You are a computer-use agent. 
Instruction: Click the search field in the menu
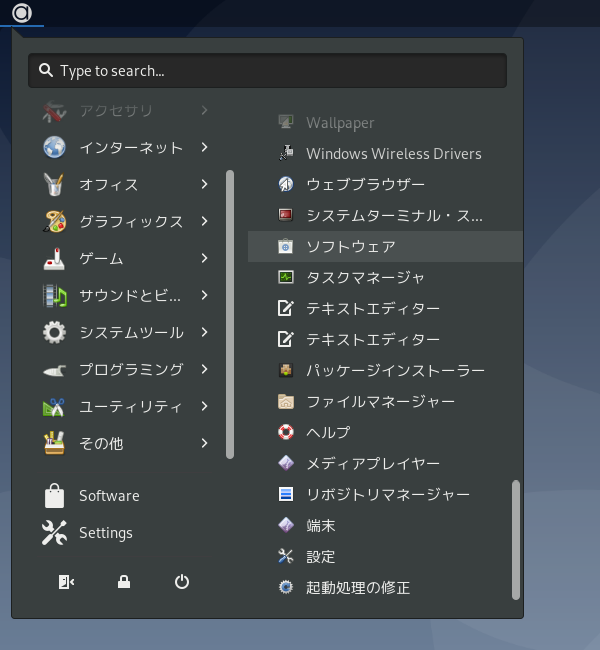[x=267, y=70]
